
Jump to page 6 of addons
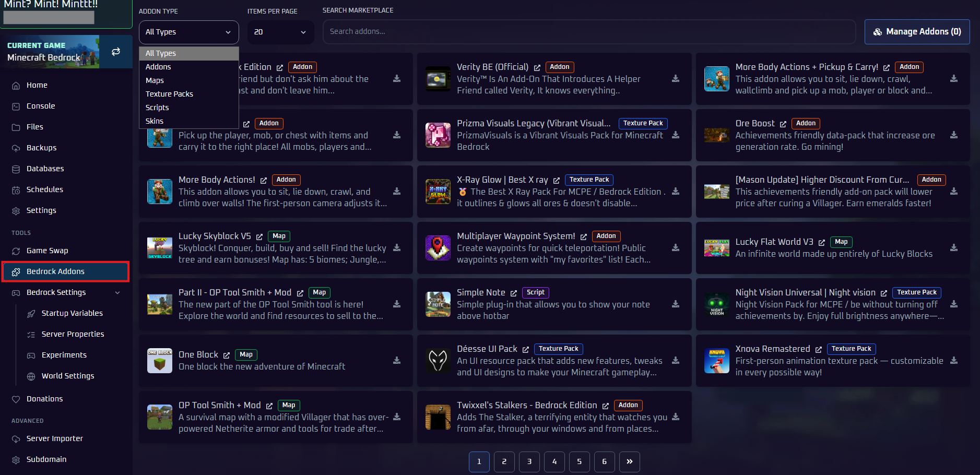604,461
